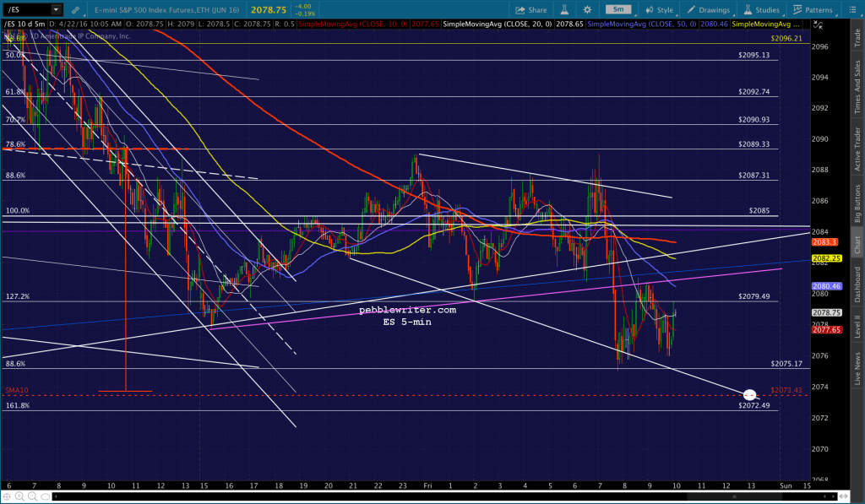Click the zoom out magnifier icon
The width and height of the screenshot is (865, 504).
[x=32, y=497]
